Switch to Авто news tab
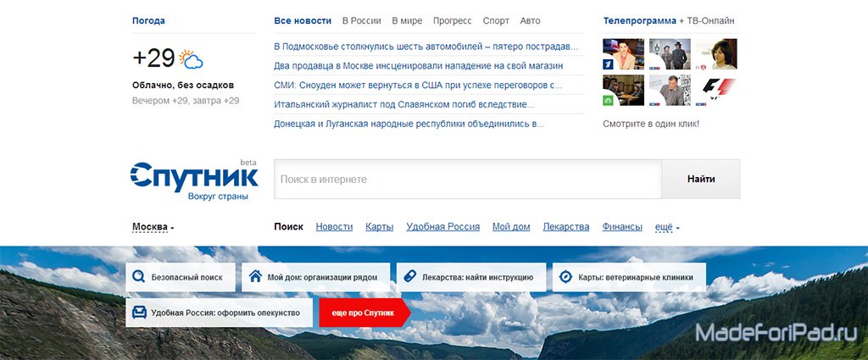 coord(530,21)
